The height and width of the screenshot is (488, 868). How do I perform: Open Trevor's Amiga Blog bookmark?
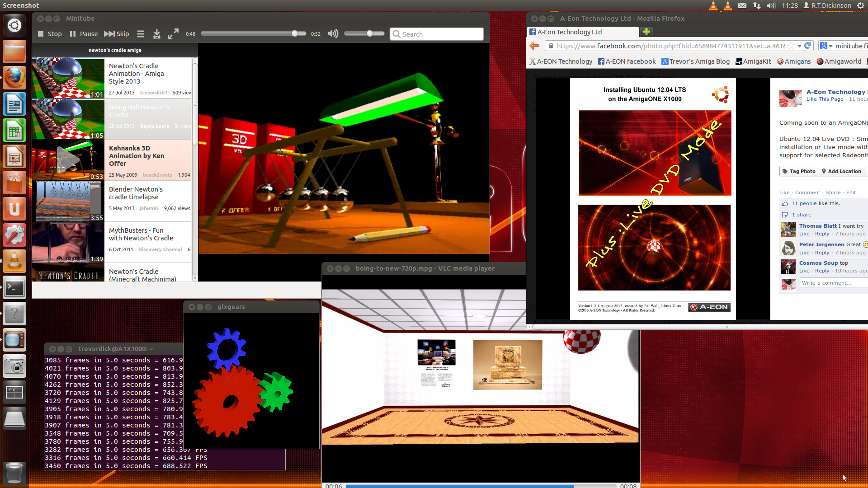695,61
